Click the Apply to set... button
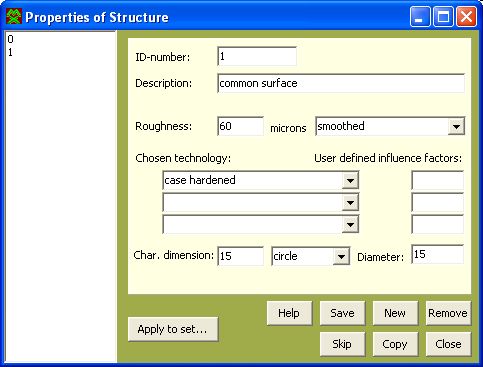Viewport: 483px width, 367px height. 173,329
